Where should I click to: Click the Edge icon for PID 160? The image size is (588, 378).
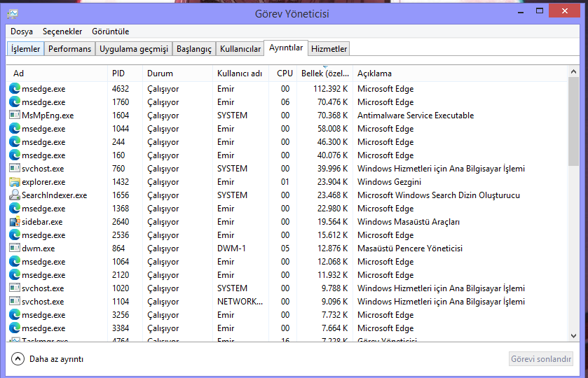tap(14, 155)
